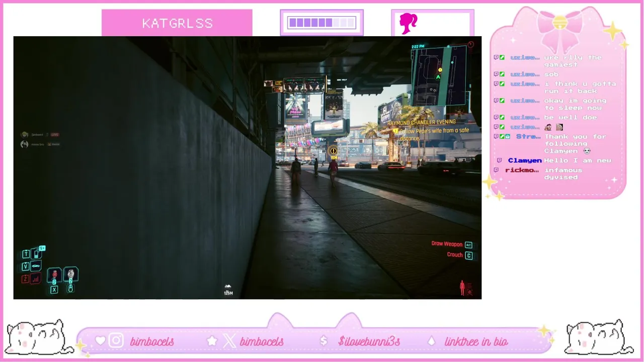
Task: Click the C key next to Crouch
Action: (469, 255)
